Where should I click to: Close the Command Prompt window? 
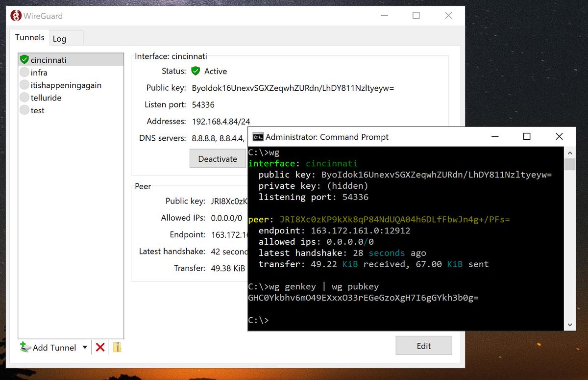pos(559,137)
